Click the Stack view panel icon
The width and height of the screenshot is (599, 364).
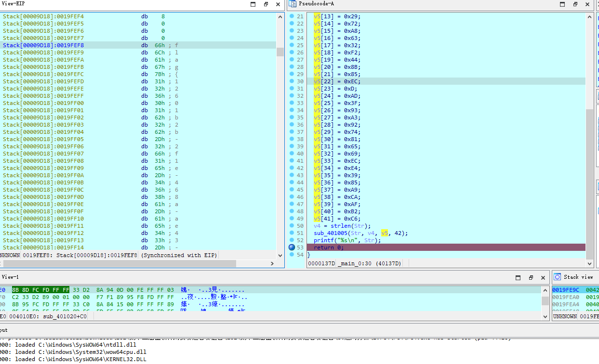[558, 277]
